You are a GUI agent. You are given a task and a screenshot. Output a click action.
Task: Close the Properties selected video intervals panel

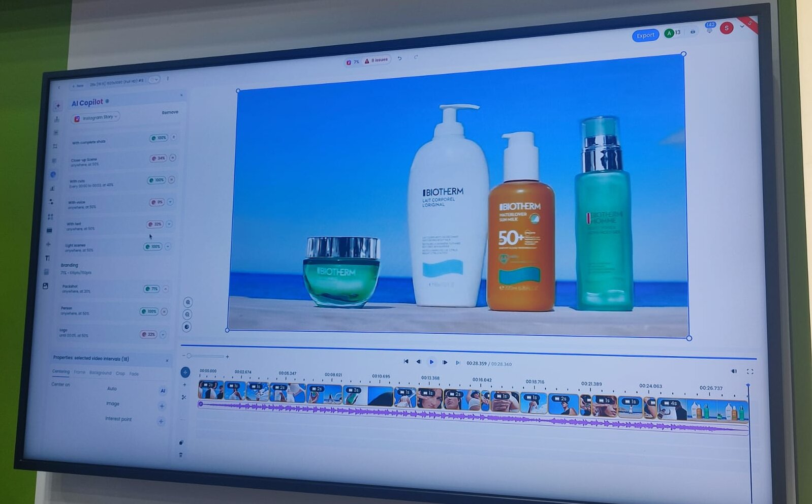tap(167, 360)
